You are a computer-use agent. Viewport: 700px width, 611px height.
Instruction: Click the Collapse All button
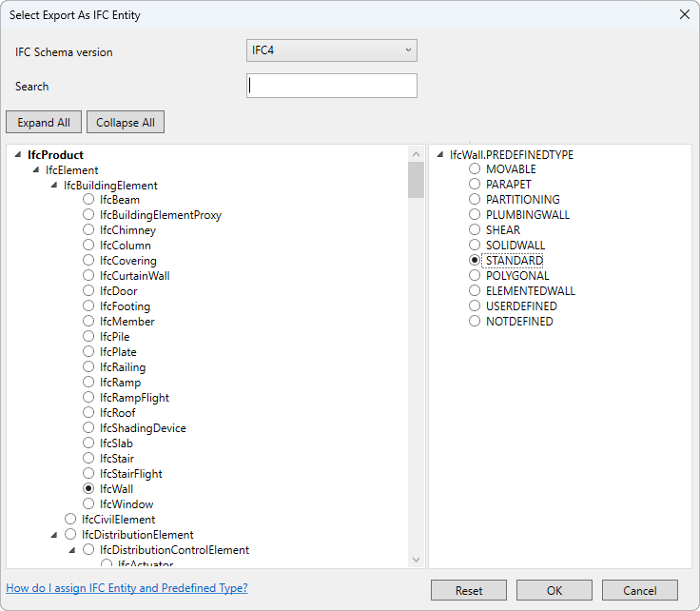(x=126, y=122)
